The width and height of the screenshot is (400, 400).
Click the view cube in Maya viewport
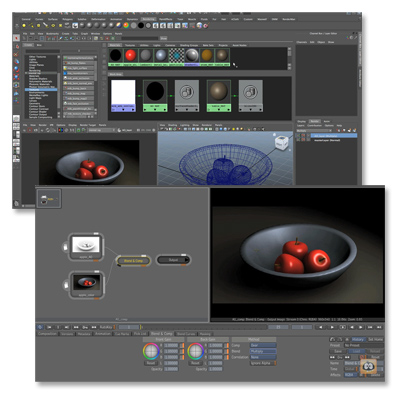pyautogui.click(x=281, y=142)
